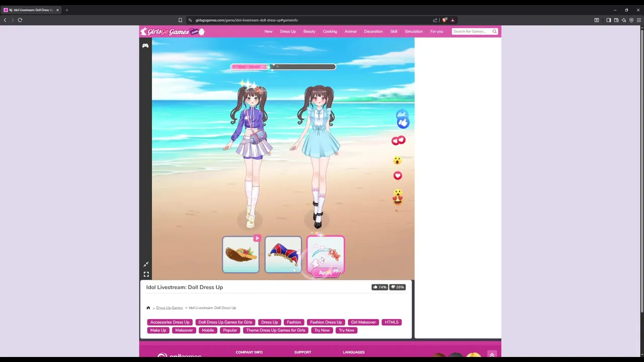Screen dimensions: 644x362
Task: Open the Dress Up Games breadcrumb link
Action: coord(170,308)
